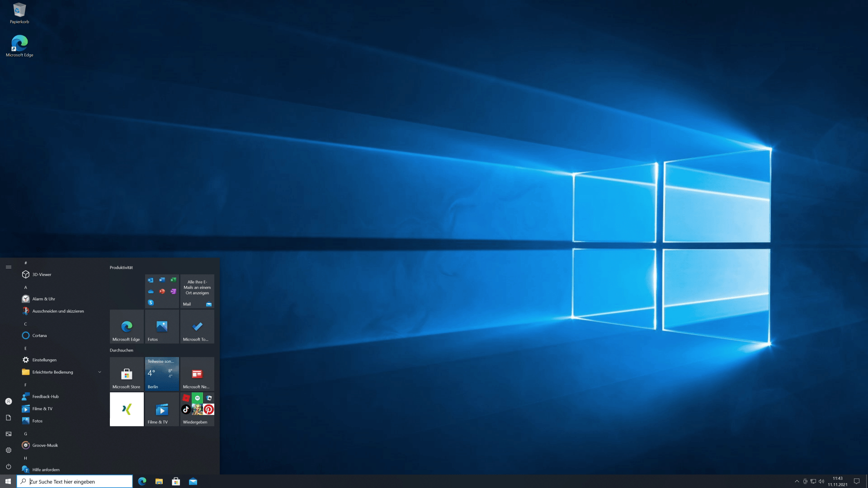Click the Windows Start button
The height and width of the screenshot is (488, 868).
[8, 481]
